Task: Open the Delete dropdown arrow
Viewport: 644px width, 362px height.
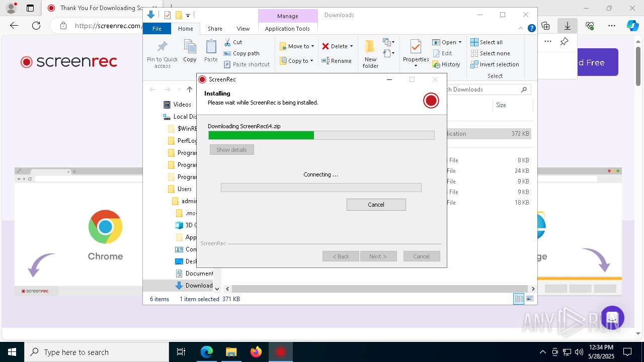Action: [351, 46]
